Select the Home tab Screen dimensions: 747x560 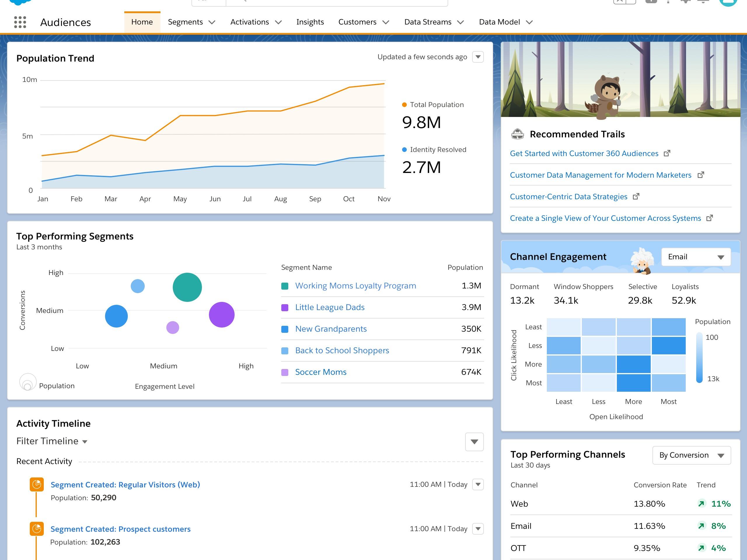tap(142, 22)
